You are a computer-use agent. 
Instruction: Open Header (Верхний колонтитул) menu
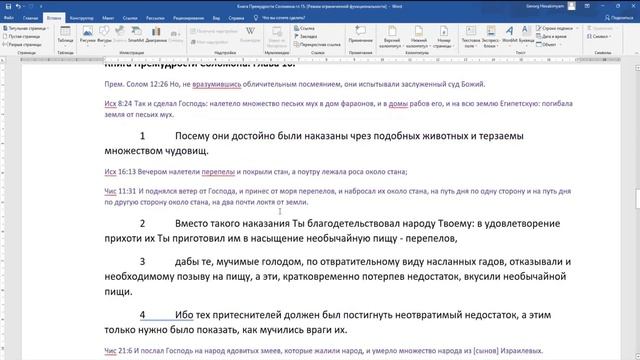click(392, 37)
